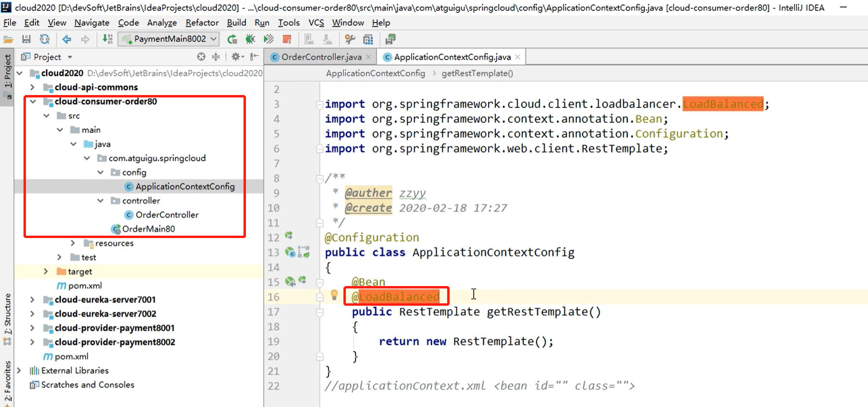The width and height of the screenshot is (868, 407).
Task: Click the gutter bean icon on line 15
Action: 290,282
